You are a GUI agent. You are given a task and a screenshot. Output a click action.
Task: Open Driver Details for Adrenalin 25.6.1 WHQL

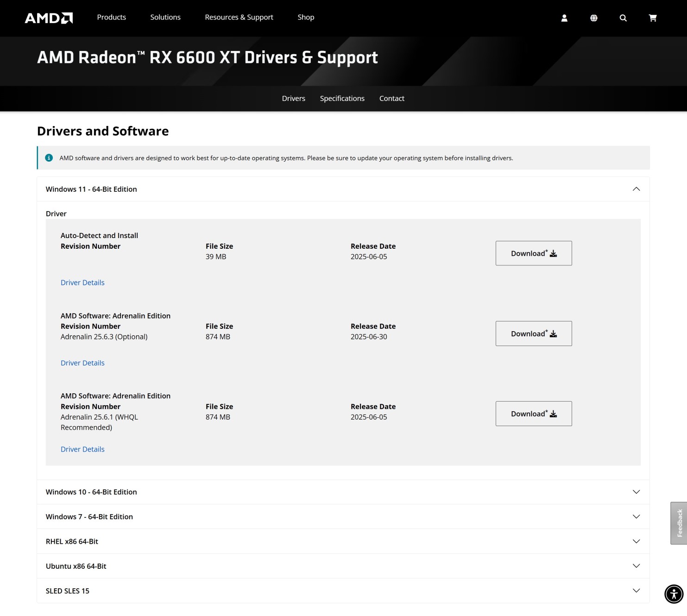click(x=82, y=449)
